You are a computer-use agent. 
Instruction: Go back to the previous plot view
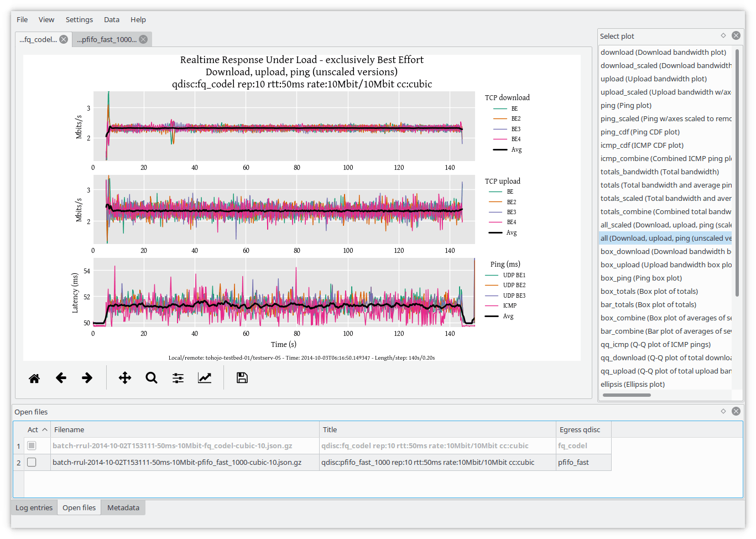click(x=61, y=377)
